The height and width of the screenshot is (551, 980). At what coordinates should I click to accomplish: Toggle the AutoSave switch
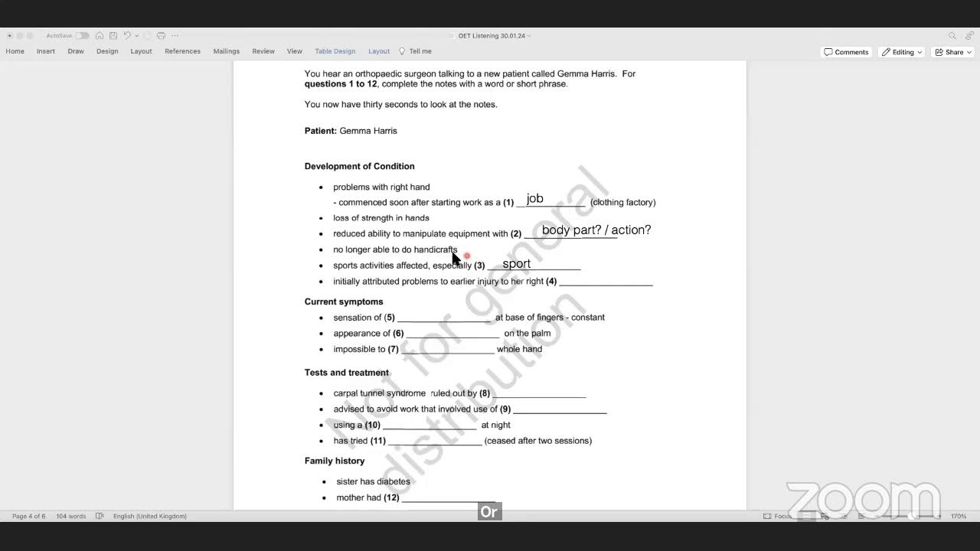pos(82,36)
